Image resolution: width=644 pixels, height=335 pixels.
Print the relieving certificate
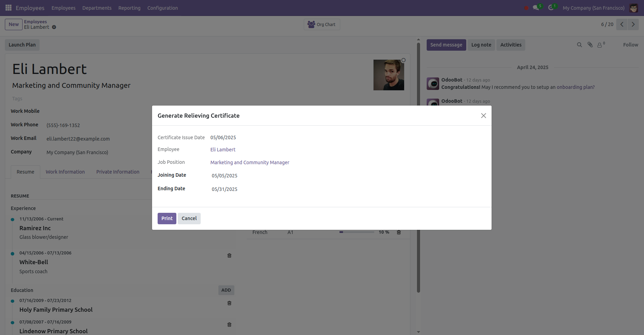tap(167, 218)
